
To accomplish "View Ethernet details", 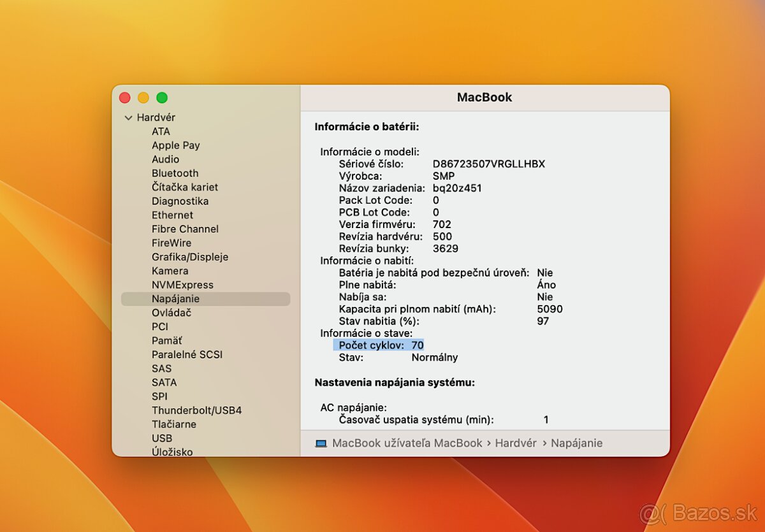I will point(171,215).
